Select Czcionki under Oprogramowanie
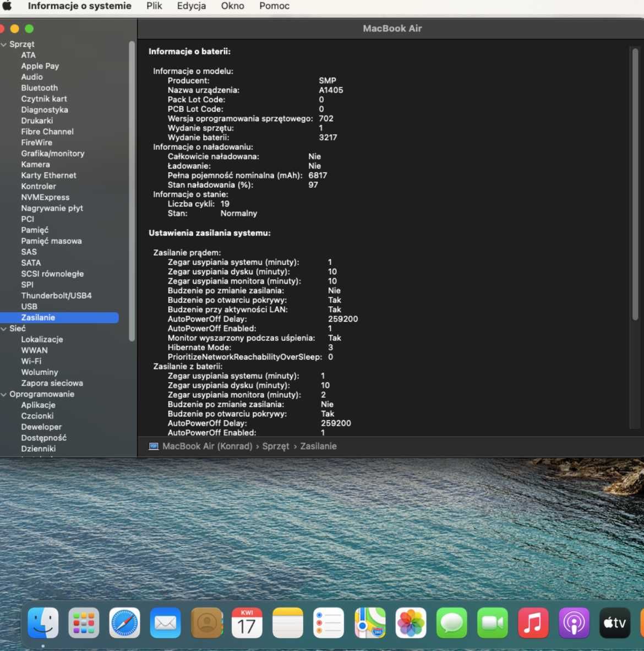The width and height of the screenshot is (644, 651). 37,416
